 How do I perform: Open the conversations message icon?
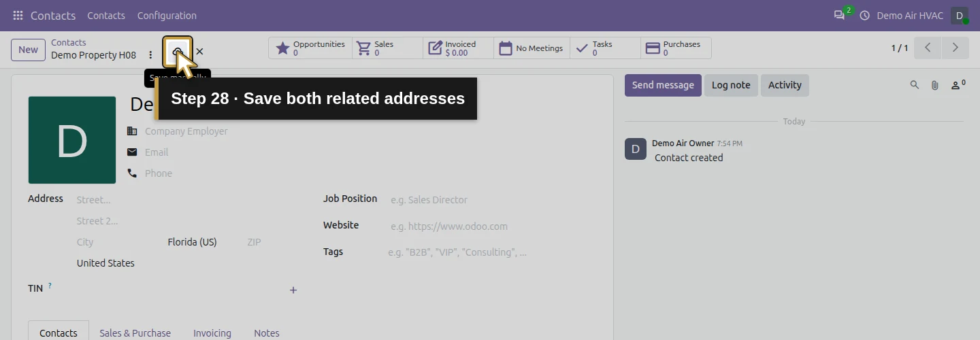pos(839,15)
